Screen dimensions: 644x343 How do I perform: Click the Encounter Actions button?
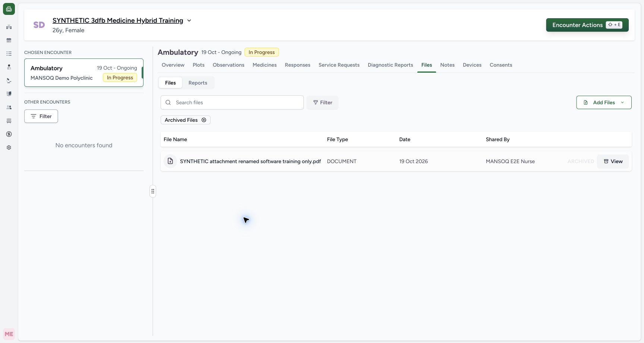pos(587,25)
